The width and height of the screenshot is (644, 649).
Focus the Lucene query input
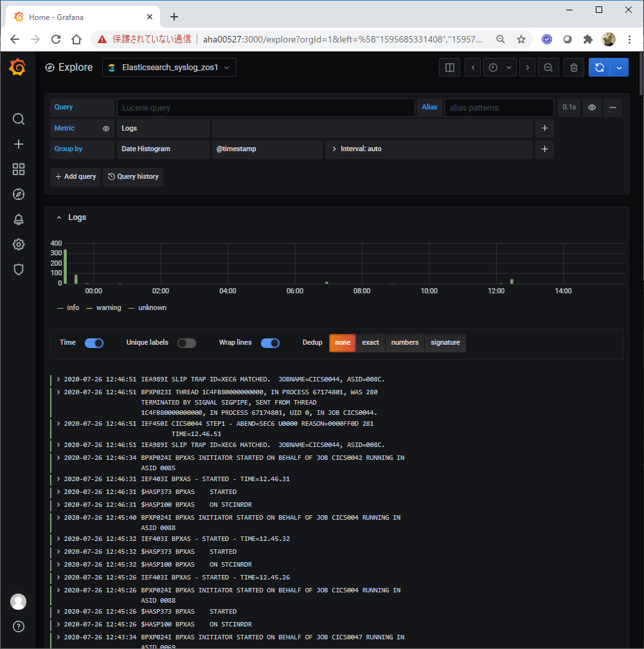pos(266,107)
